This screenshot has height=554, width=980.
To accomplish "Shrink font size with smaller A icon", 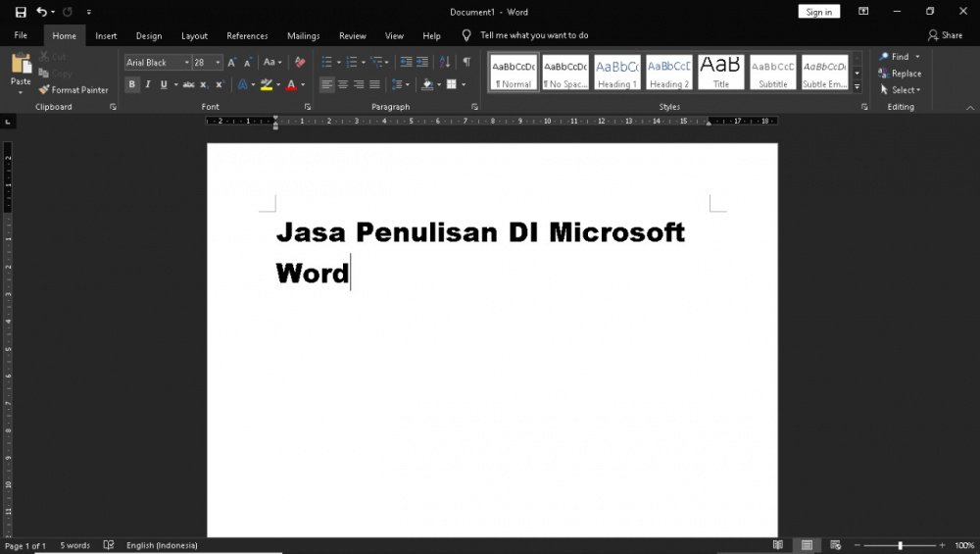I will click(248, 63).
